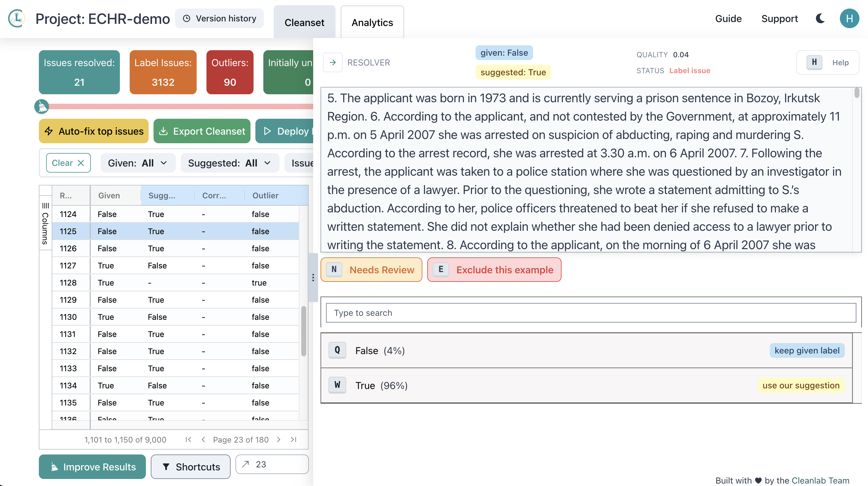Jump to last page icon
Screen dimensions: 868x486
pyautogui.click(x=294, y=439)
